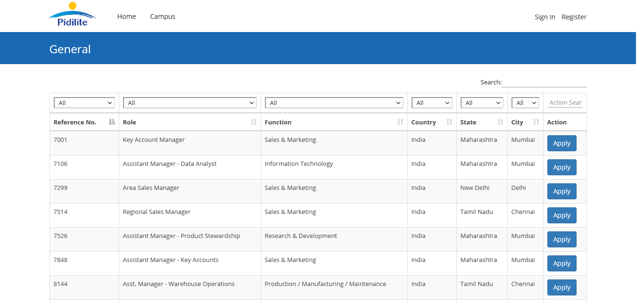Open the Function filter dropdown
This screenshot has height=303, width=644.
point(334,103)
